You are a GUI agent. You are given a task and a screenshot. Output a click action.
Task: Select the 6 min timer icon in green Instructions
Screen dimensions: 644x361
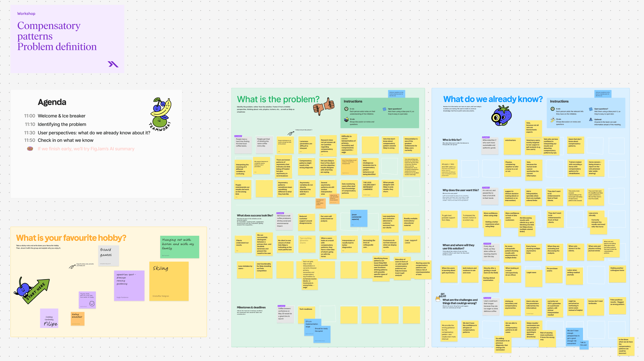pos(346,109)
